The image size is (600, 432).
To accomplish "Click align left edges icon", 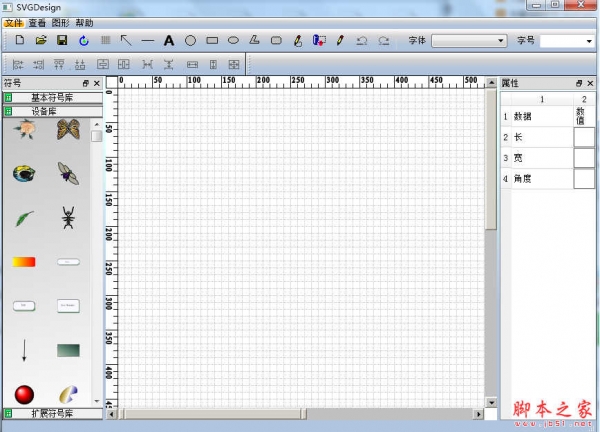I will [x=18, y=64].
